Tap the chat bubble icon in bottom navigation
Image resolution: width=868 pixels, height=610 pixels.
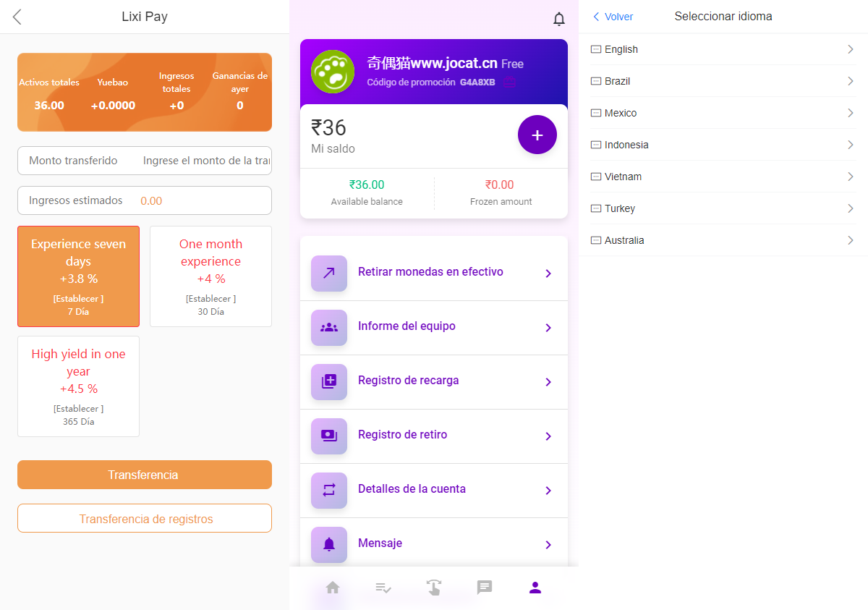point(485,588)
